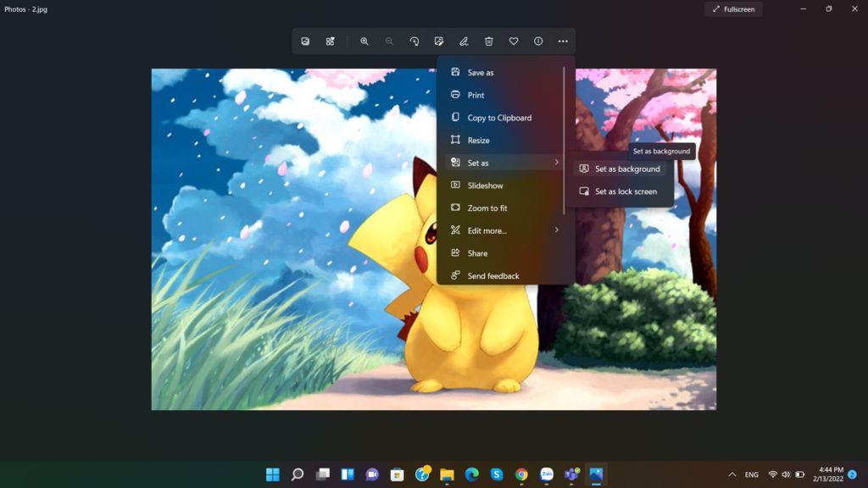Open Microsoft Store from taskbar
The image size is (868, 488).
(397, 474)
